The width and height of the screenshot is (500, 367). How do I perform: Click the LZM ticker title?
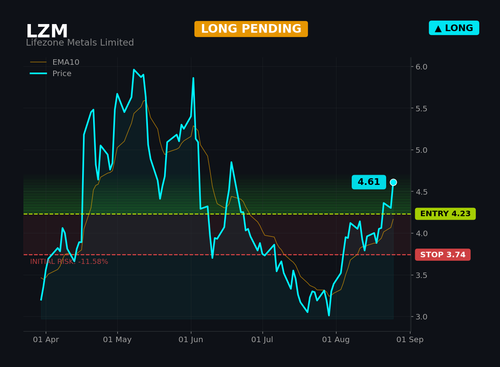pos(47,31)
